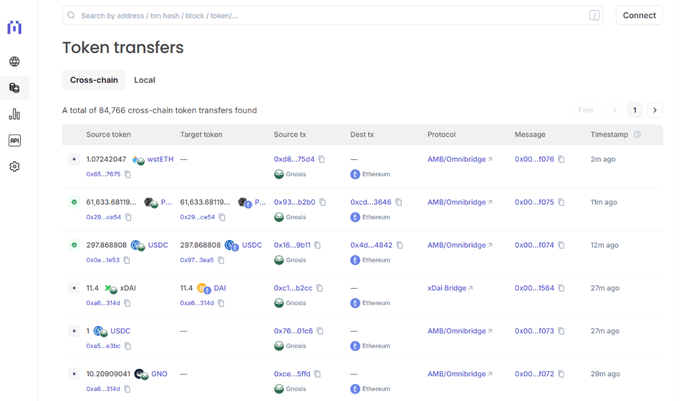Click the '2m ago' timestamp
The width and height of the screenshot is (680, 401).
[603, 159]
